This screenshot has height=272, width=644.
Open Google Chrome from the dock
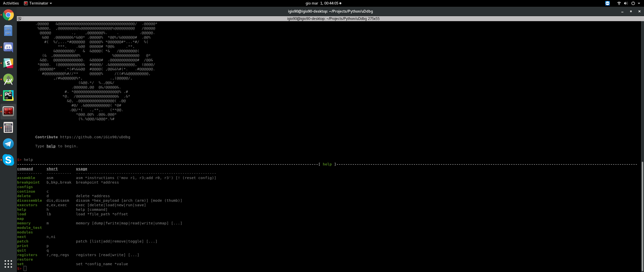pyautogui.click(x=8, y=15)
